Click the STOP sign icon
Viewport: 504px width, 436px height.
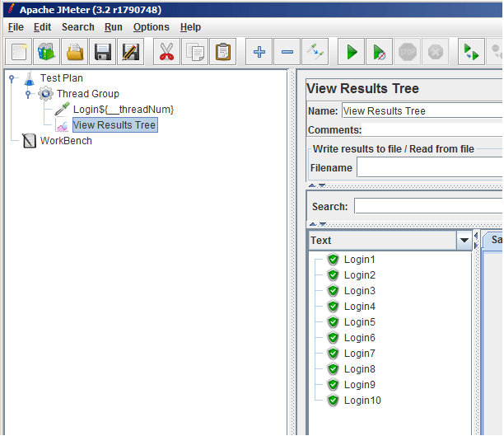(x=408, y=52)
